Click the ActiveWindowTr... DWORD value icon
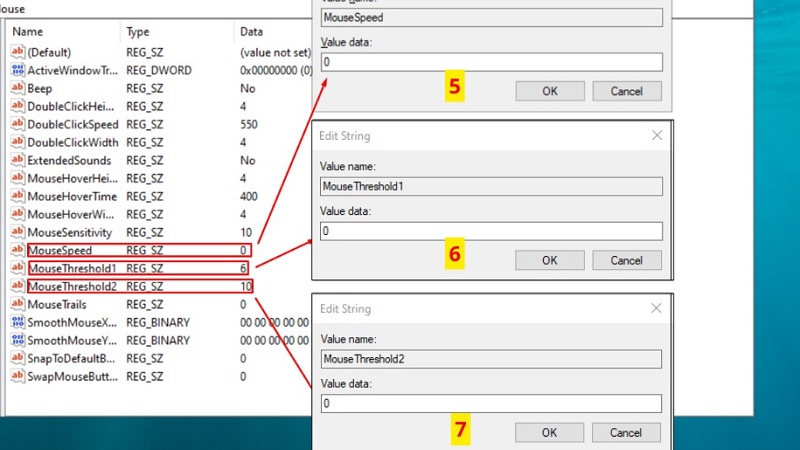The height and width of the screenshot is (450, 800). 17,70
